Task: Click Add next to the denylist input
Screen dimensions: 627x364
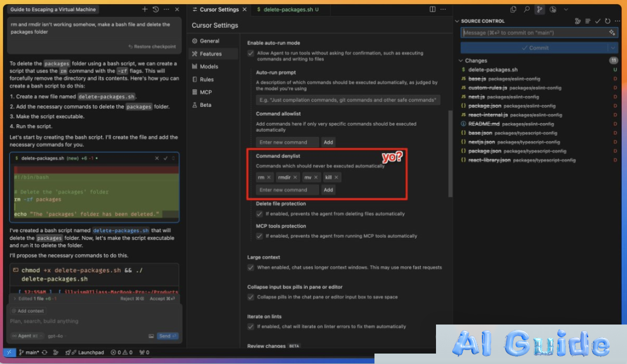Action: pyautogui.click(x=328, y=190)
